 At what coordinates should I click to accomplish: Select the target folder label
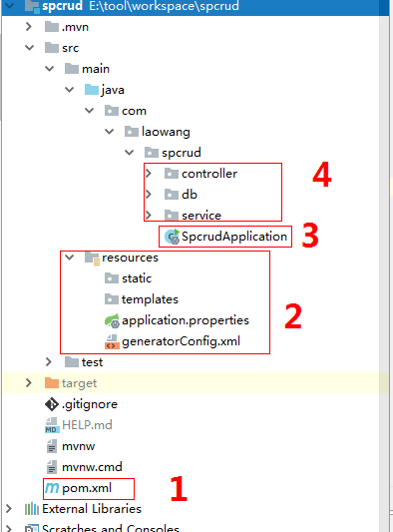79,383
